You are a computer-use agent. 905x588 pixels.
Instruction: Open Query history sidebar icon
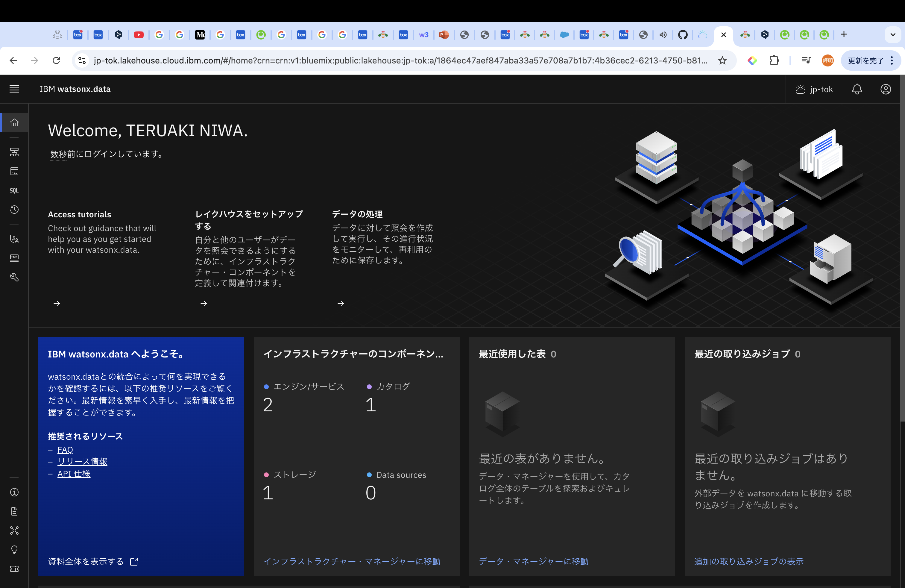coord(14,210)
